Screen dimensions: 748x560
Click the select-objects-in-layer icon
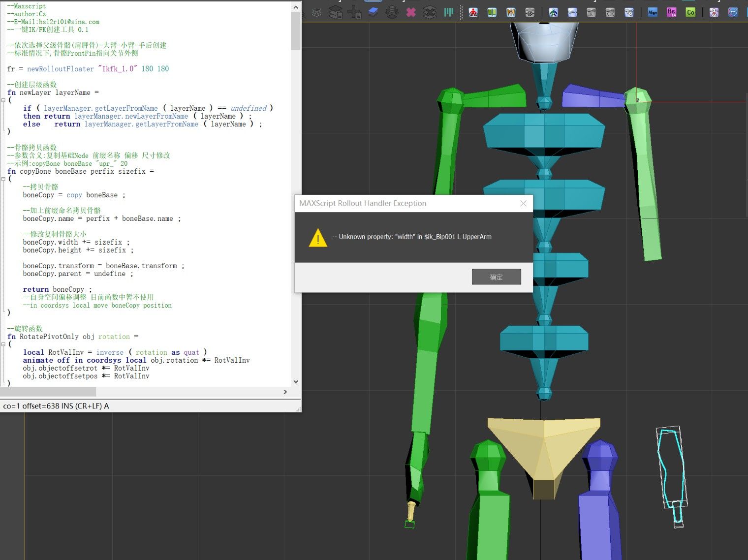[x=392, y=12]
